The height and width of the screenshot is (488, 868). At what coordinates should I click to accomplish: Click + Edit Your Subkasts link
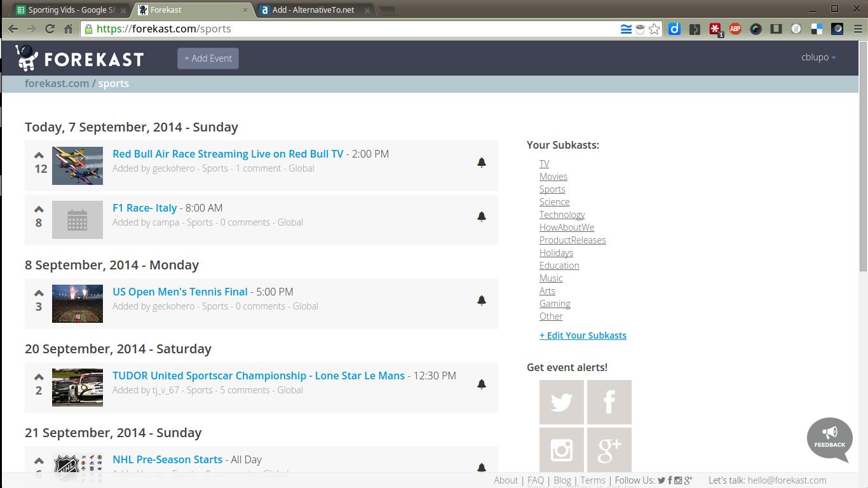click(x=583, y=335)
